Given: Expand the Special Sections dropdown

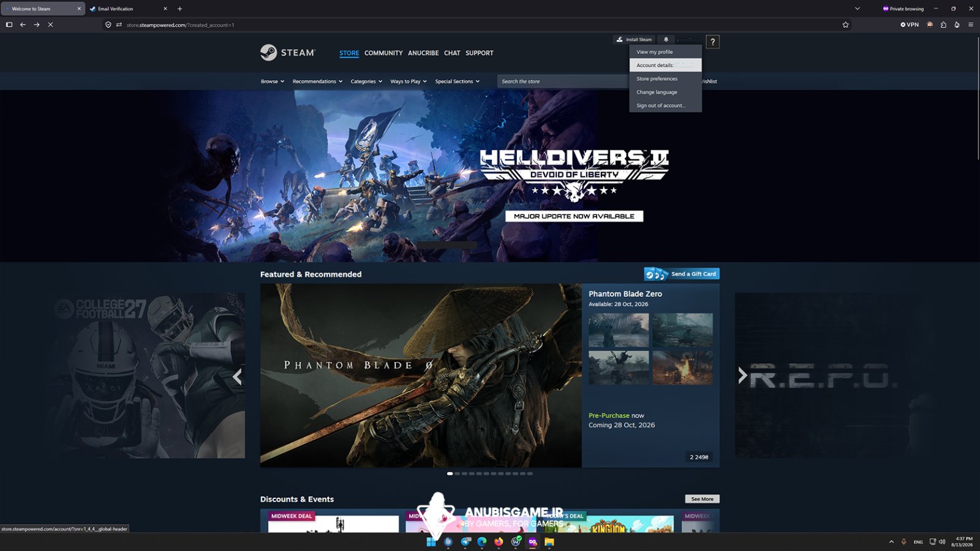Looking at the screenshot, I should pos(458,81).
